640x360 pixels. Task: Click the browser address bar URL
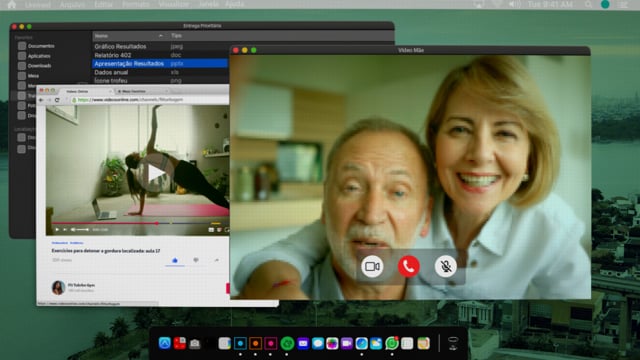coord(131,100)
